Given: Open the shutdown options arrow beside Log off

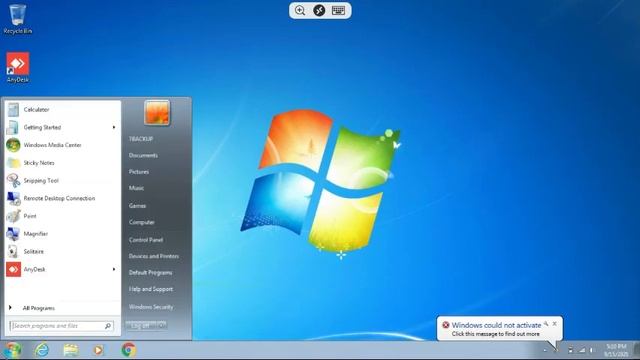Looking at the screenshot, I should [x=162, y=325].
